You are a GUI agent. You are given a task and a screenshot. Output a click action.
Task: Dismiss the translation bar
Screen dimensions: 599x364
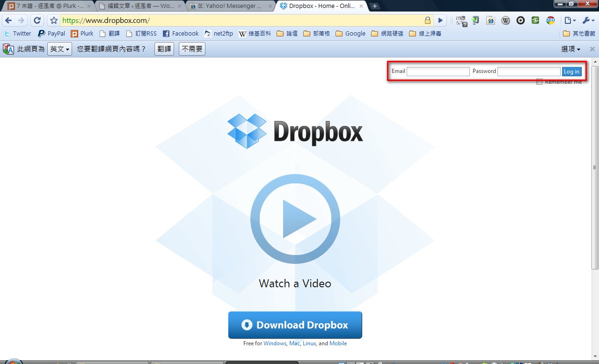[592, 49]
